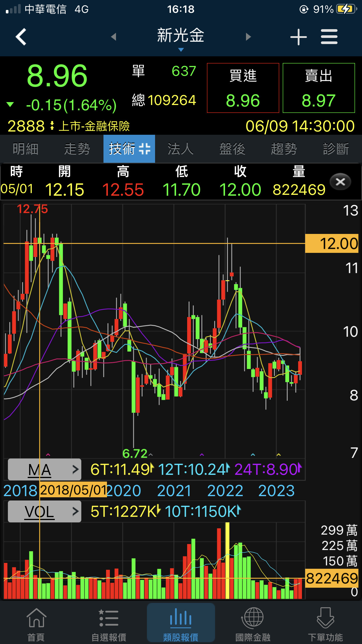This screenshot has width=362, height=644.
Task: Tap the 2023 year label on axis
Action: click(276, 491)
